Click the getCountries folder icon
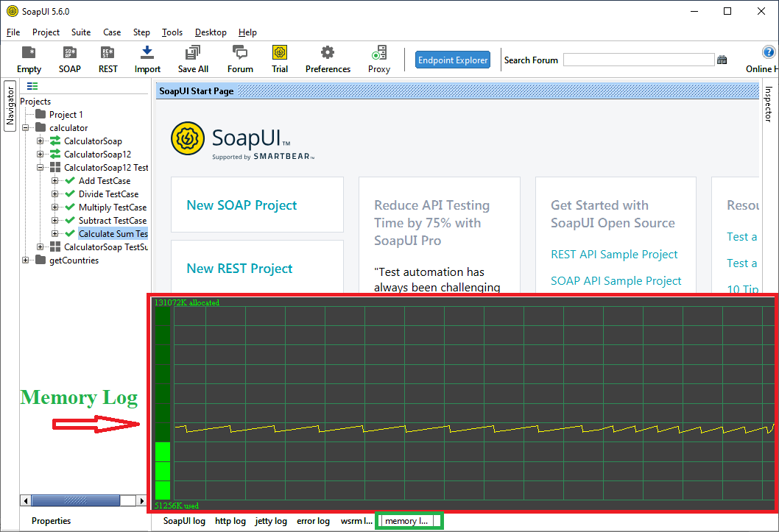Screen dimensions: 779x532 [x=40, y=260]
